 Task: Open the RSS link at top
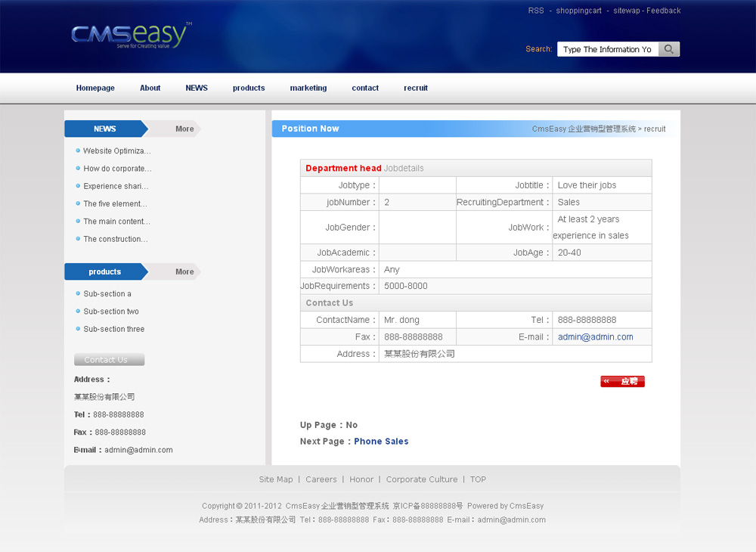[x=536, y=11]
